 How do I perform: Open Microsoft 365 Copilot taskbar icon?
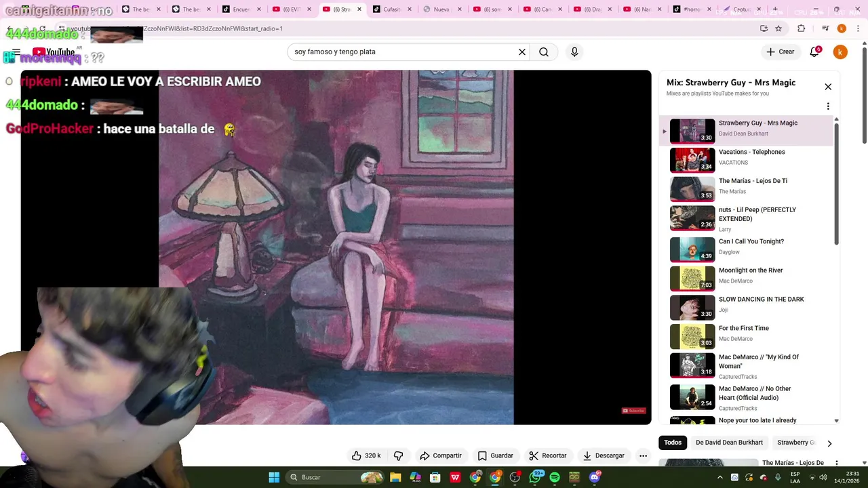click(x=415, y=477)
